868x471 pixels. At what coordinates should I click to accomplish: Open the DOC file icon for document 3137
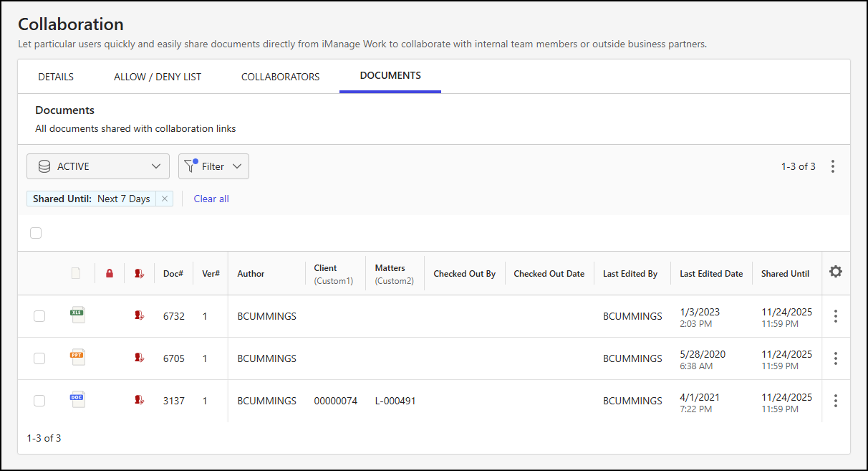pos(77,399)
